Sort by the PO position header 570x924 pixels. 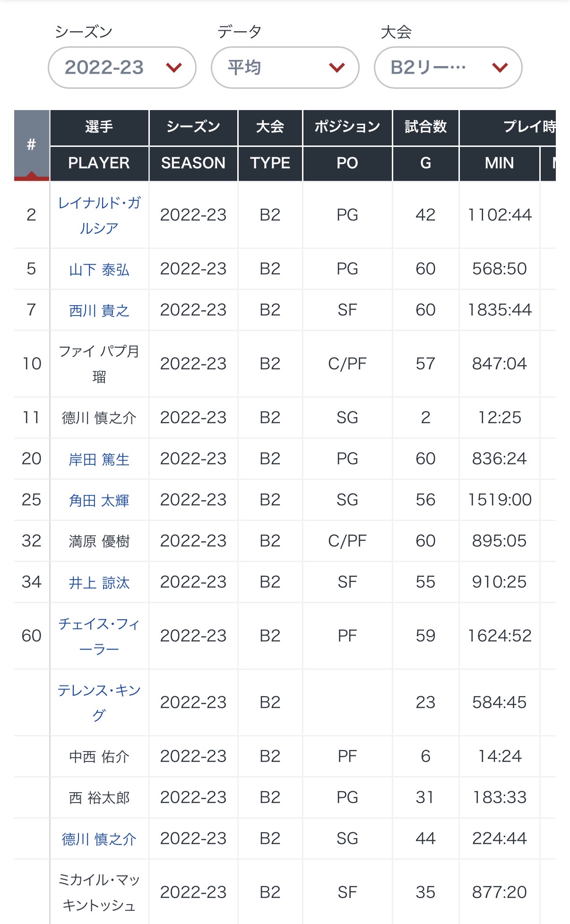tap(347, 163)
